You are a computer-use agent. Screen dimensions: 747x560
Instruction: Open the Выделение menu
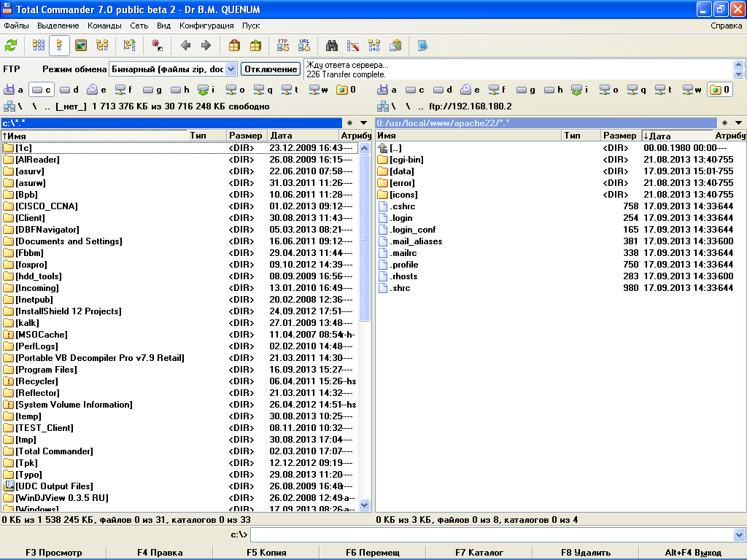[58, 26]
